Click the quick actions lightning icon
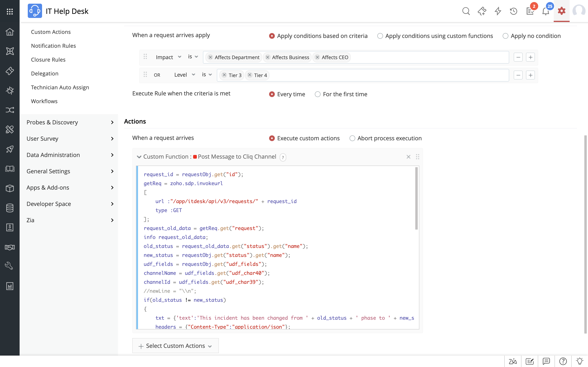The width and height of the screenshot is (588, 367). (498, 11)
